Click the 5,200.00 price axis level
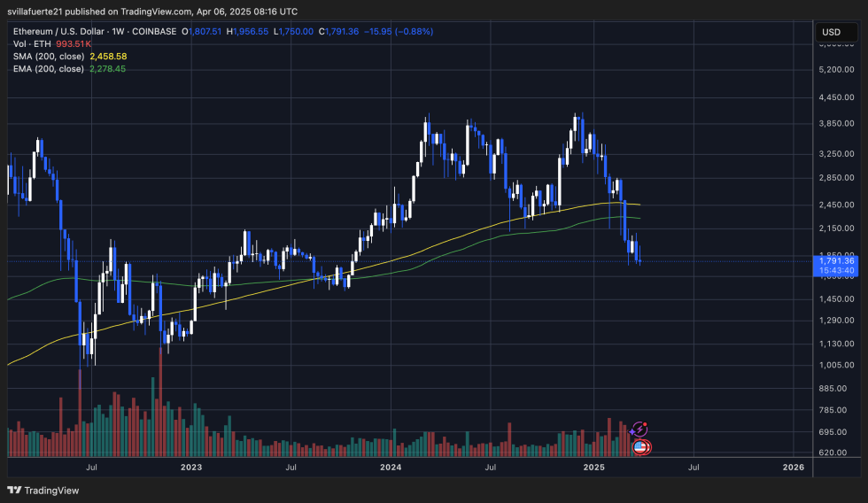The image size is (868, 503). coord(837,69)
